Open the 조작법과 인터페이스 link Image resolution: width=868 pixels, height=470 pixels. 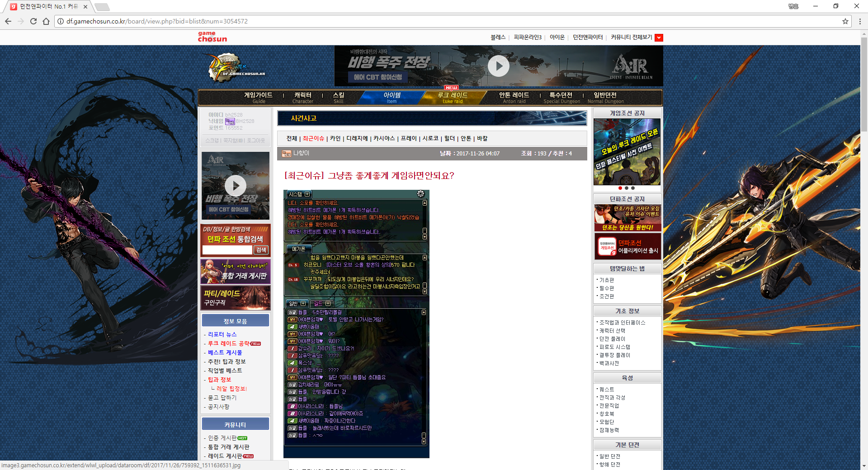pos(622,323)
